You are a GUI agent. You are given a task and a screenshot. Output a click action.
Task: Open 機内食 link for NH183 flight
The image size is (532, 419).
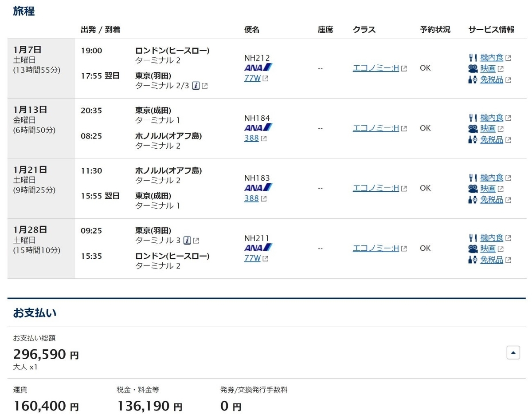[492, 178]
